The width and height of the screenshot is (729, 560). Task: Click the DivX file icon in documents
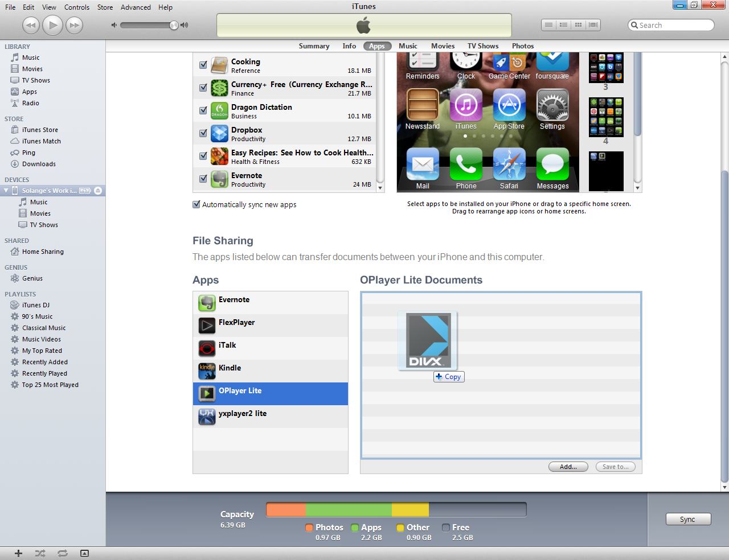coord(428,340)
